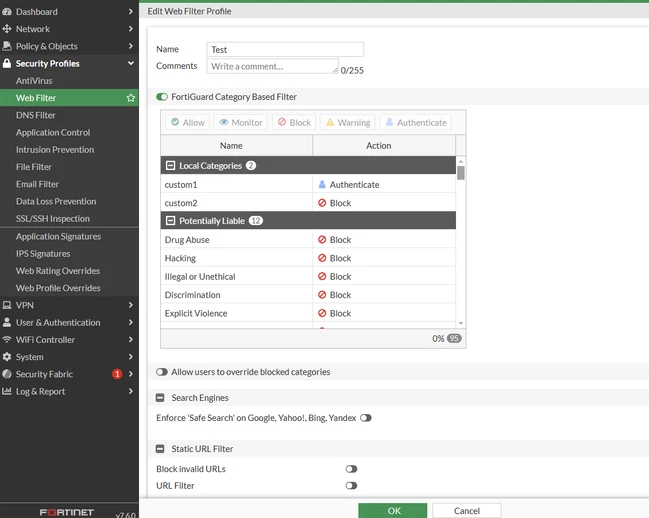Toggle Enforce Safe Search switch

tap(366, 418)
